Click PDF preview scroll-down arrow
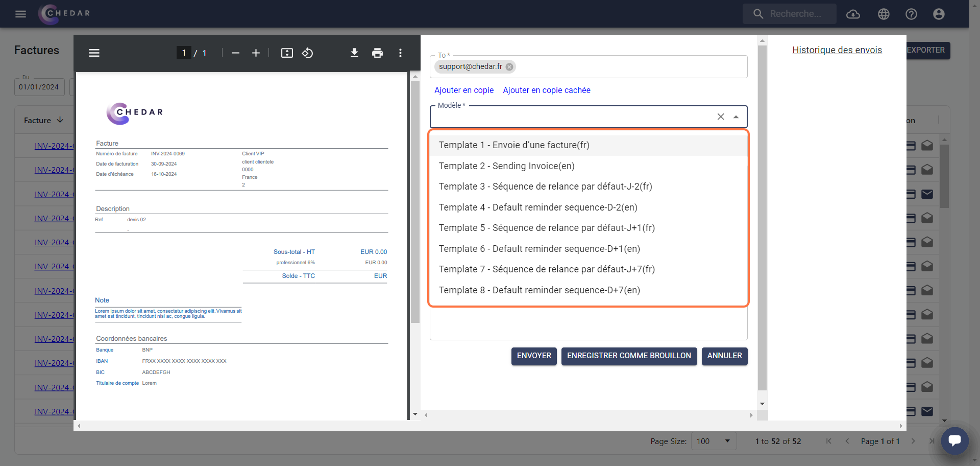Image resolution: width=980 pixels, height=466 pixels. click(415, 414)
